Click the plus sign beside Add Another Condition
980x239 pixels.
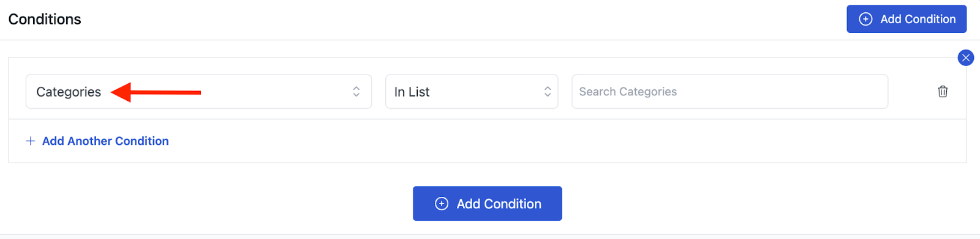(31, 141)
